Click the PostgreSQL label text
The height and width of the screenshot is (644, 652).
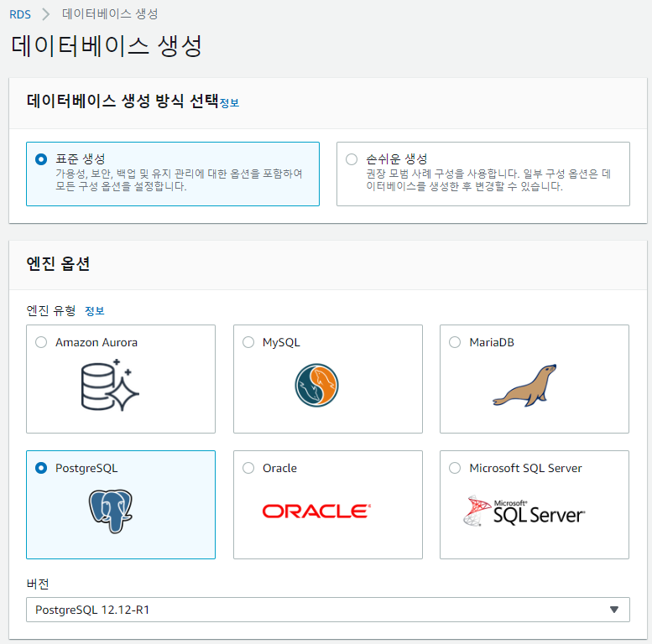point(86,468)
